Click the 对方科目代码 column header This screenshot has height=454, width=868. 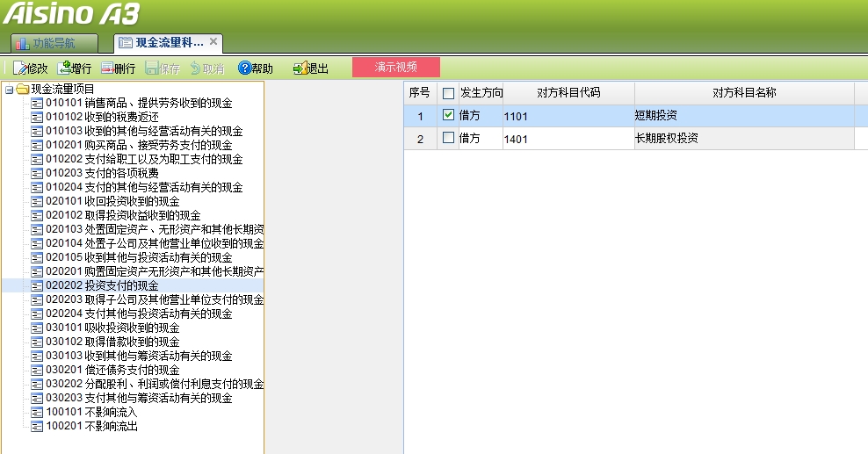[x=568, y=92]
